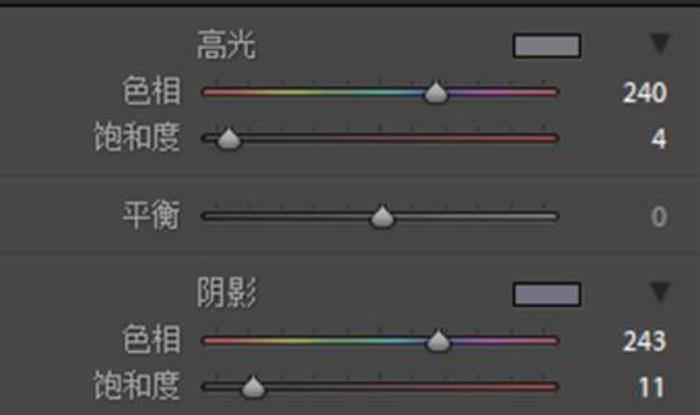The height and width of the screenshot is (415, 700).
Task: Click the 高光 饱和度 saturation slider handle
Action: pyautogui.click(x=229, y=139)
